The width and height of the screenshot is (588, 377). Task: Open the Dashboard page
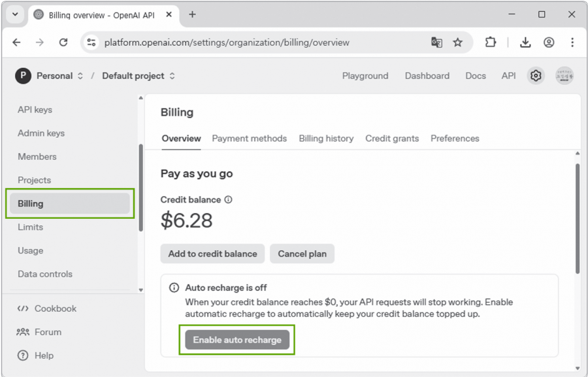[x=427, y=76]
